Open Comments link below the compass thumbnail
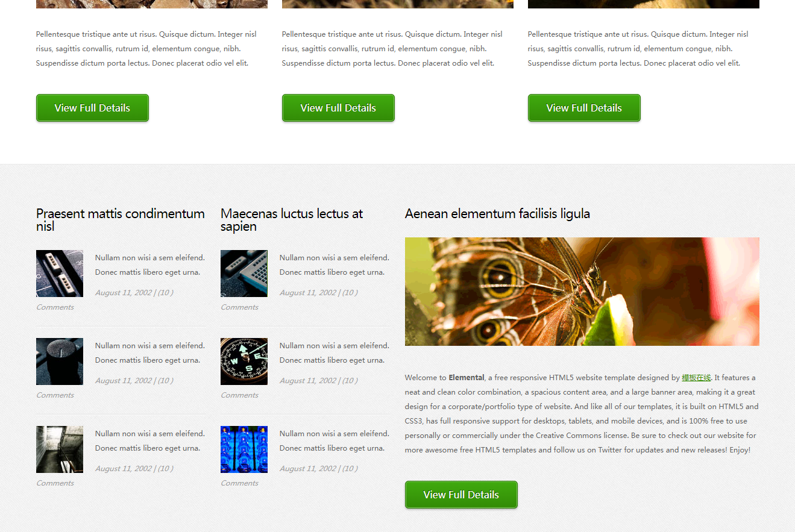Screen dimensions: 795x532 point(239,395)
